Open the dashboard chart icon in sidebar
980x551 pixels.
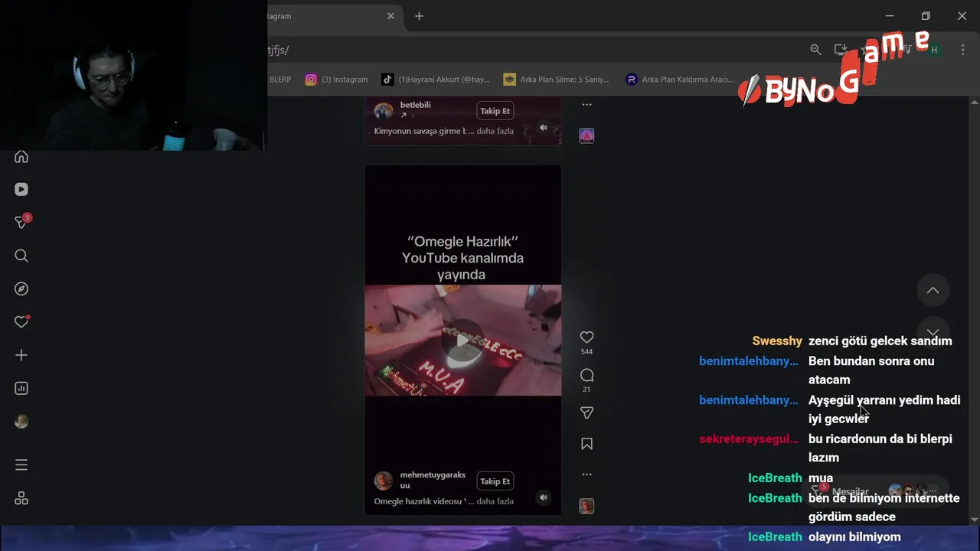click(x=21, y=388)
